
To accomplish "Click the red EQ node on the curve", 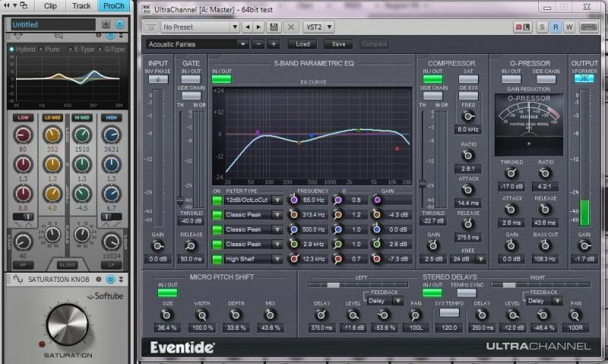I will 397,148.
